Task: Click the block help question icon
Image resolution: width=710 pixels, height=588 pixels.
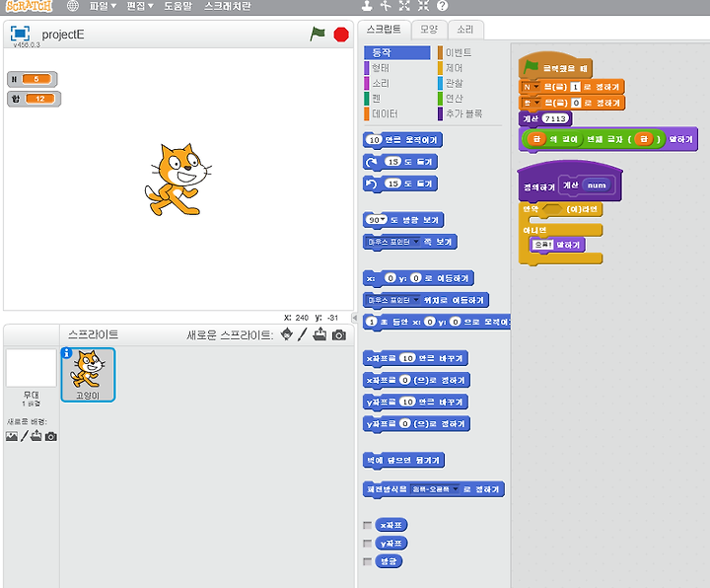Action: pos(443,6)
